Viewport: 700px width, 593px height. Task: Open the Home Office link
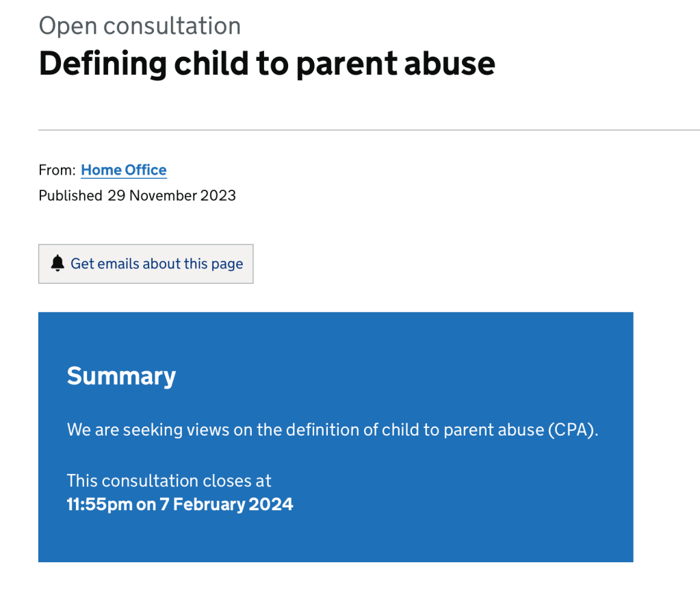(x=124, y=171)
